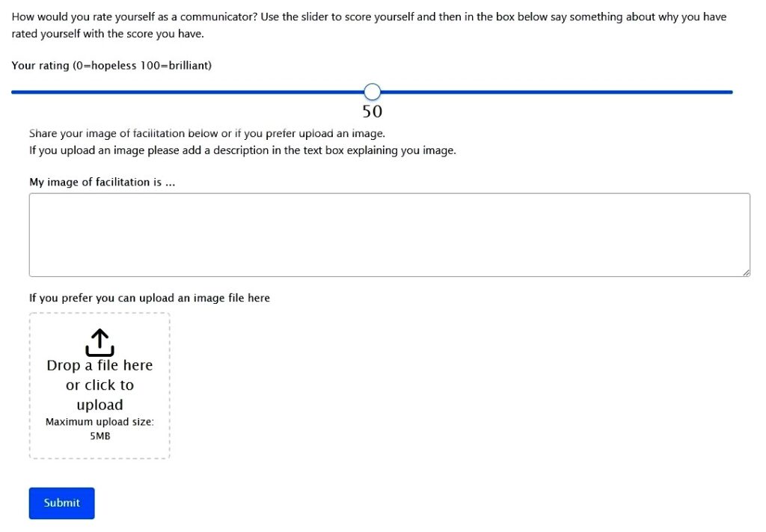The image size is (766, 532).
Task: Click the 'Drop a file here' upload text
Action: coord(99,365)
